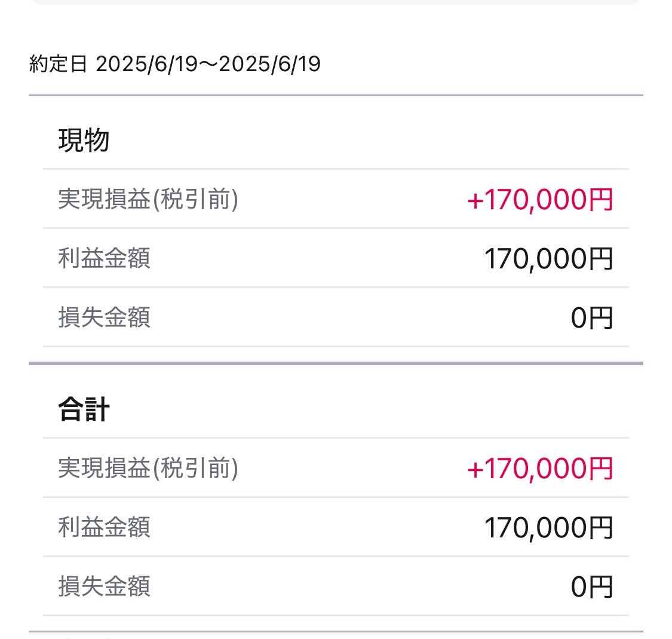Tap the end date after the tilde

tap(269, 65)
